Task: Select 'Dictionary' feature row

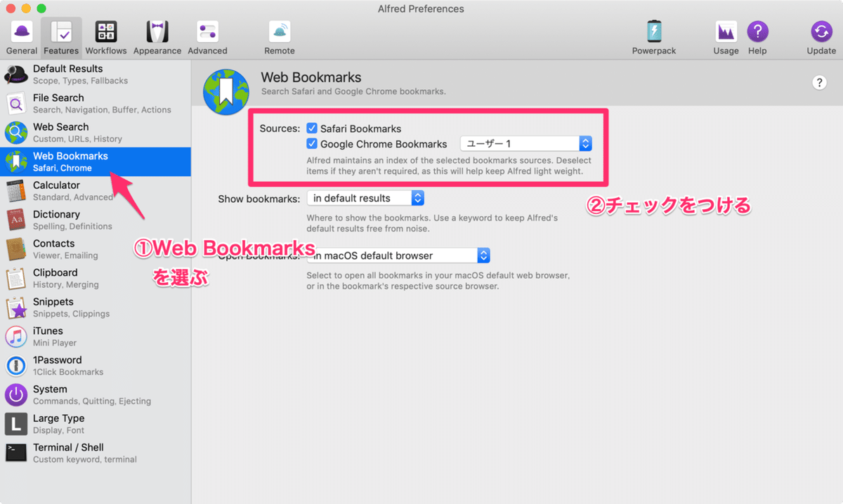Action: click(96, 220)
